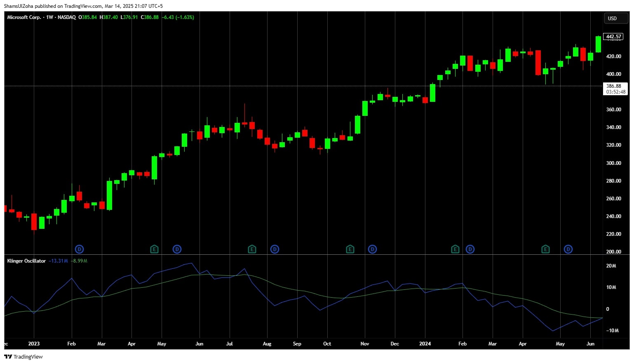Click the "Sep" label on time axis
The width and height of the screenshot is (634, 364).
click(297, 344)
